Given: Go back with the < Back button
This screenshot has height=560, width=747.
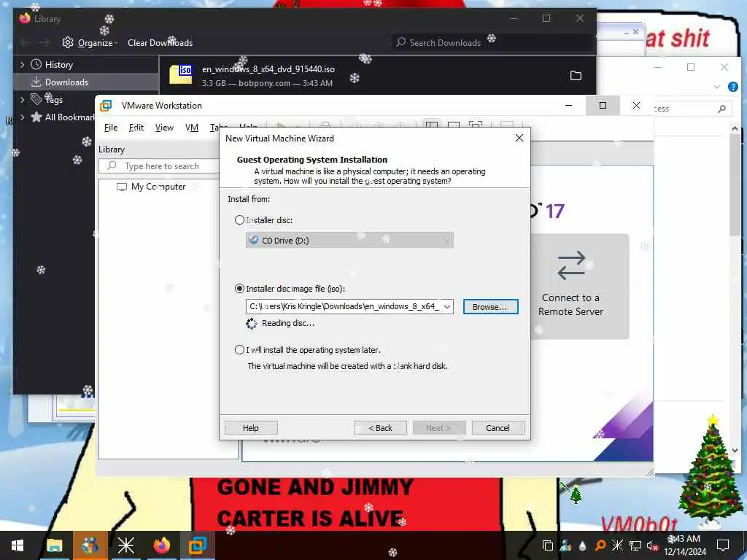Looking at the screenshot, I should (x=380, y=427).
